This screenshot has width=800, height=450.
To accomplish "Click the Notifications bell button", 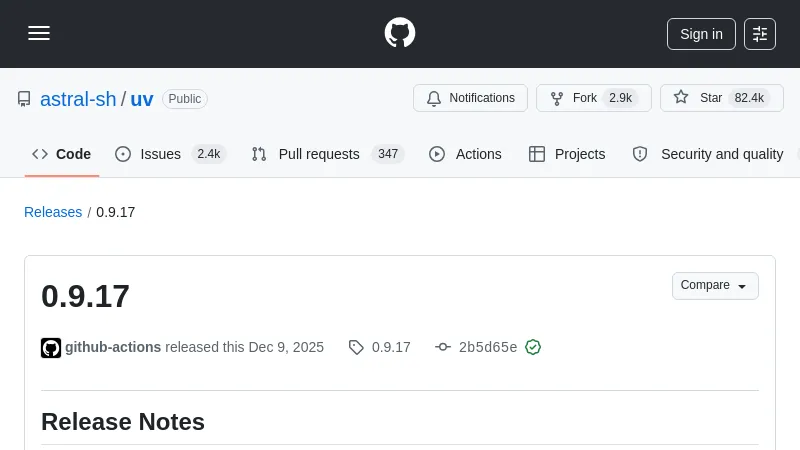I will (x=470, y=98).
